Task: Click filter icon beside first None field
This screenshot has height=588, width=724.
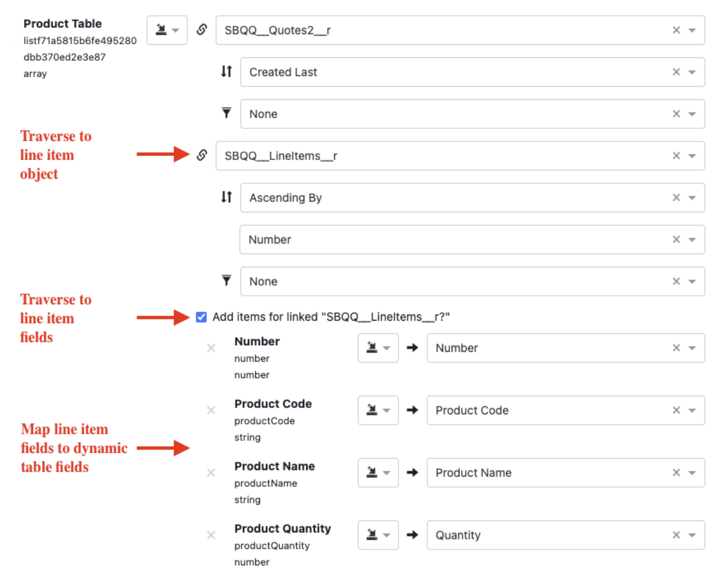Action: pos(226,114)
